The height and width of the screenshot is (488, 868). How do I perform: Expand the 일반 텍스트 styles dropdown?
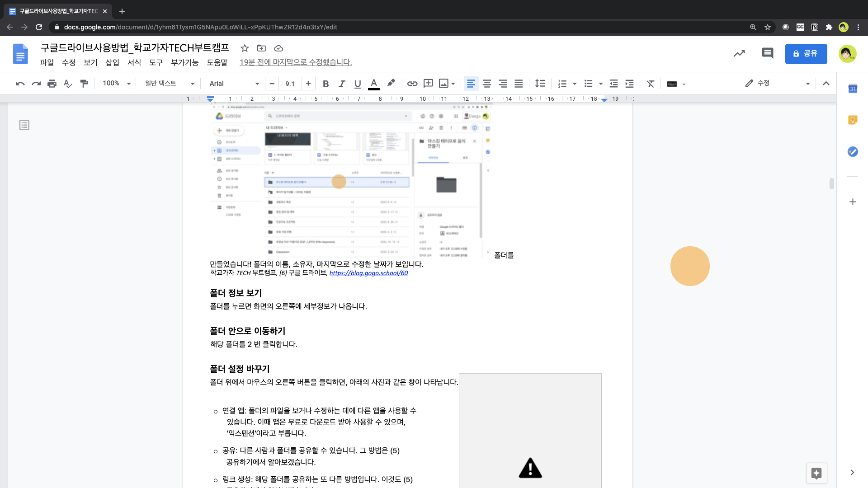click(170, 84)
